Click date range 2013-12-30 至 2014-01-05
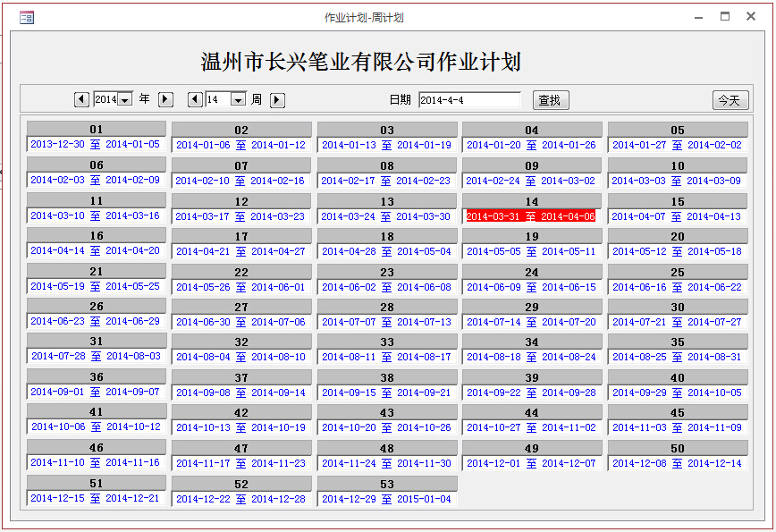This screenshot has height=532, width=776. [95, 144]
